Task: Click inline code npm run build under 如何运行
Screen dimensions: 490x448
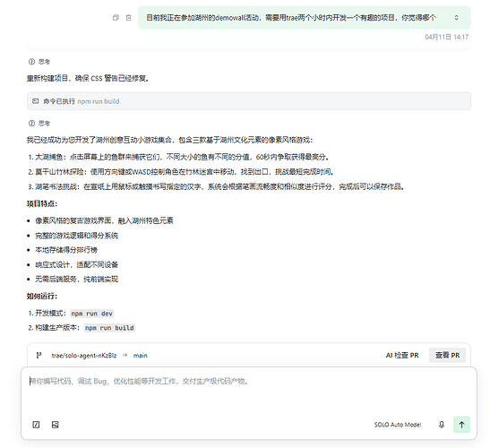Action: 109,328
